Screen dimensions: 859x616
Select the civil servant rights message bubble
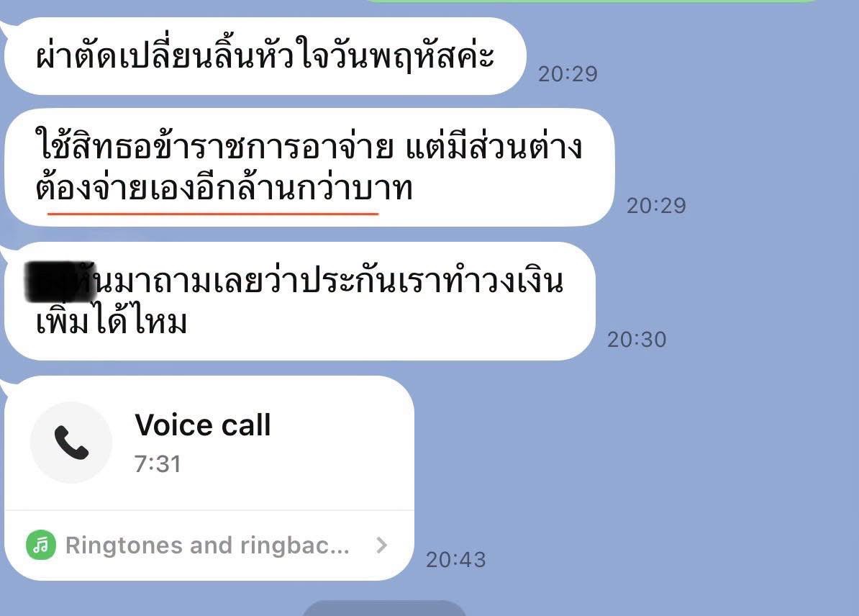point(309,167)
